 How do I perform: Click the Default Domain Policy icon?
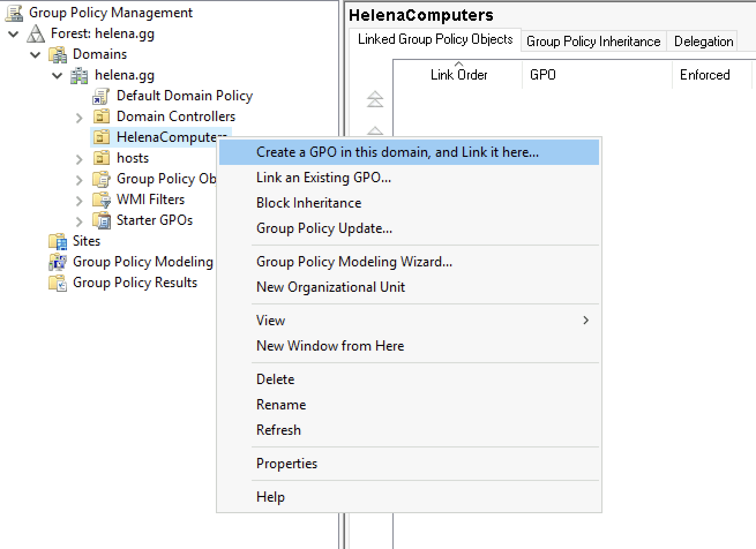tap(101, 96)
